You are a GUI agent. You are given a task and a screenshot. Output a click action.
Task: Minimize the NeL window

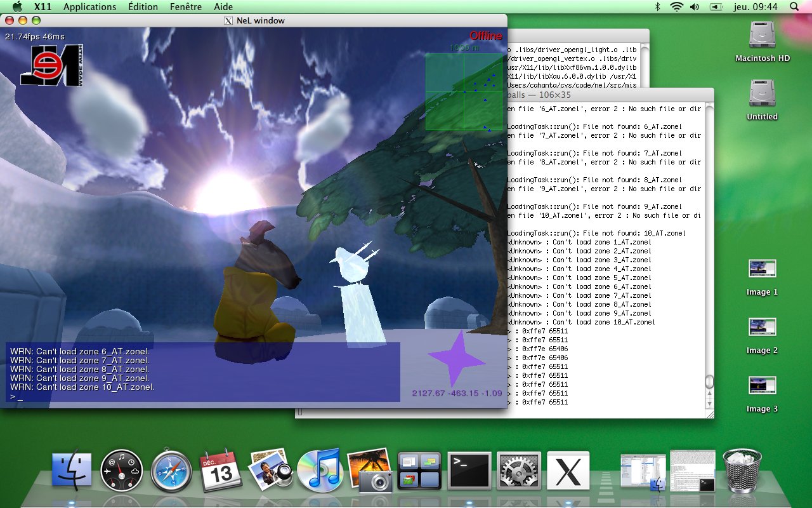tap(24, 20)
